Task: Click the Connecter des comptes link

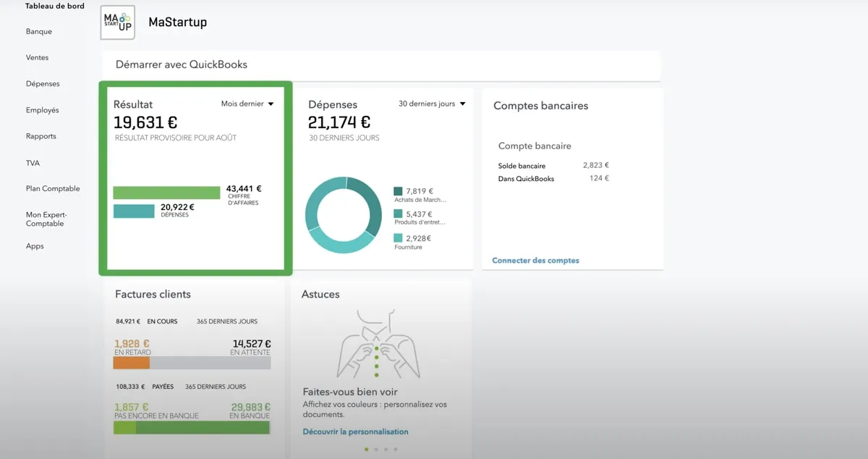Action: tap(535, 261)
